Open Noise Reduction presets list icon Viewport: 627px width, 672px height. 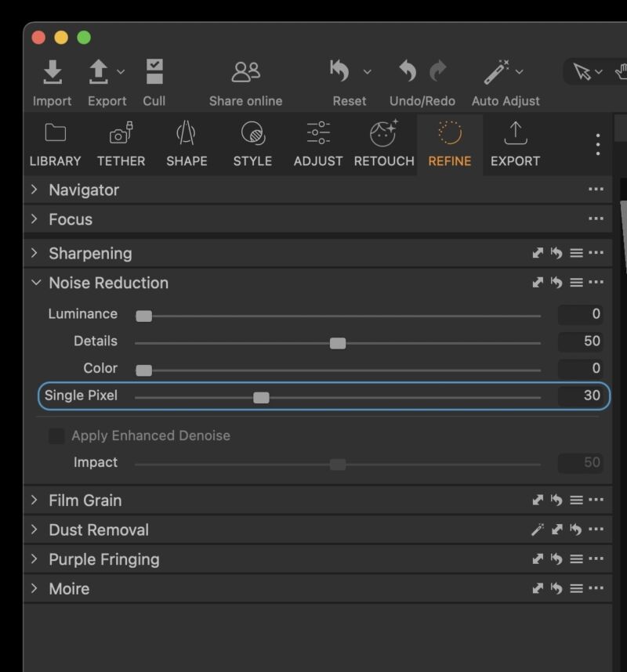click(x=576, y=283)
